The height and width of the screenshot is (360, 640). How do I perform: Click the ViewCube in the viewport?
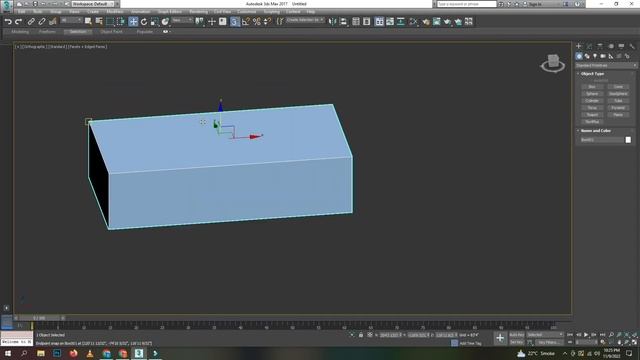553,63
